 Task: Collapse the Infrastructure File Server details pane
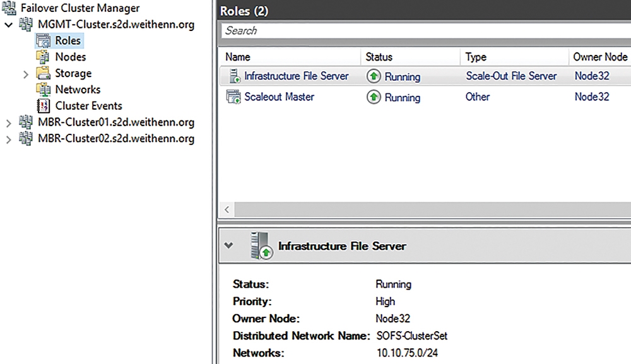coord(228,245)
